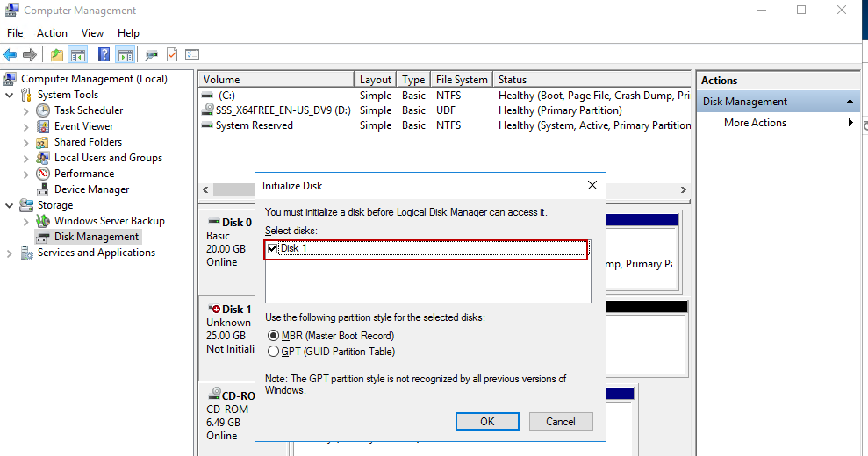The width and height of the screenshot is (868, 456).
Task: Sort by the Type column header
Action: 413,80
